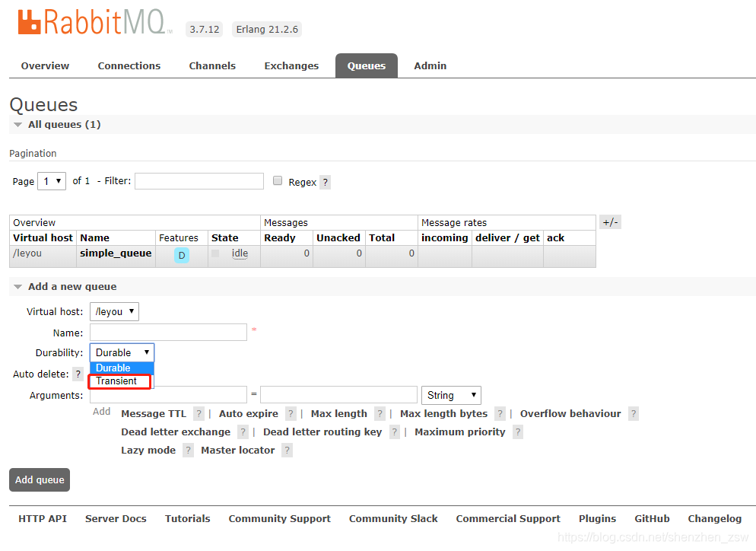Open the simple_queue queue link
Viewport: 756px width, 551px height.
click(x=116, y=253)
